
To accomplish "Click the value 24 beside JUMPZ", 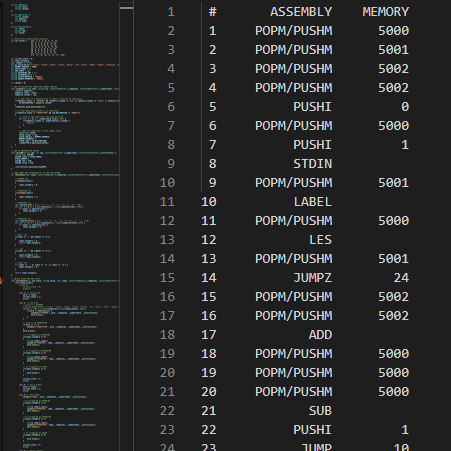I will pyautogui.click(x=401, y=278).
